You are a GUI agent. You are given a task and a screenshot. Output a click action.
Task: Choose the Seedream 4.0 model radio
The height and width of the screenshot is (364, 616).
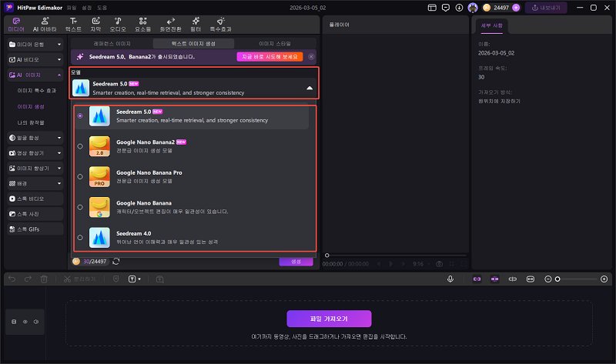[80, 238]
